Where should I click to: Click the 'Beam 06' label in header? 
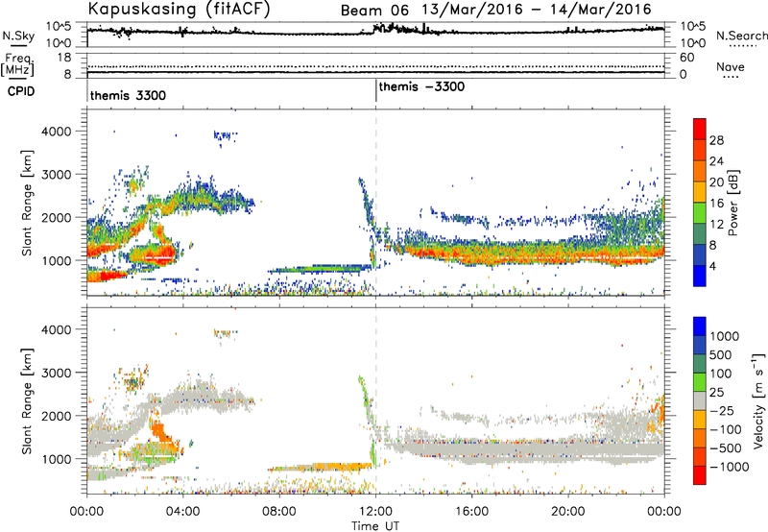click(374, 11)
